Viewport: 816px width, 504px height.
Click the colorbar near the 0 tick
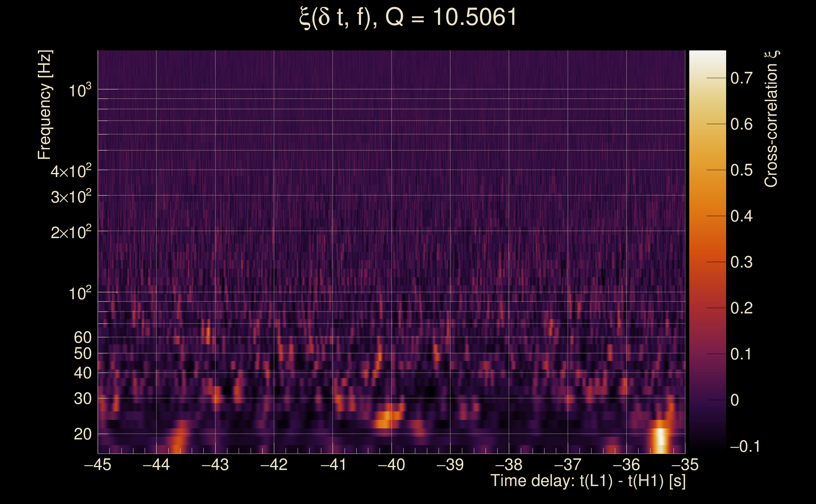point(707,400)
